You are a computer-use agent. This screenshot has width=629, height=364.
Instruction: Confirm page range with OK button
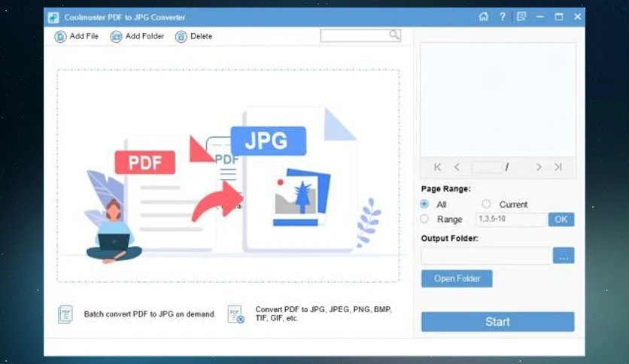click(x=561, y=220)
